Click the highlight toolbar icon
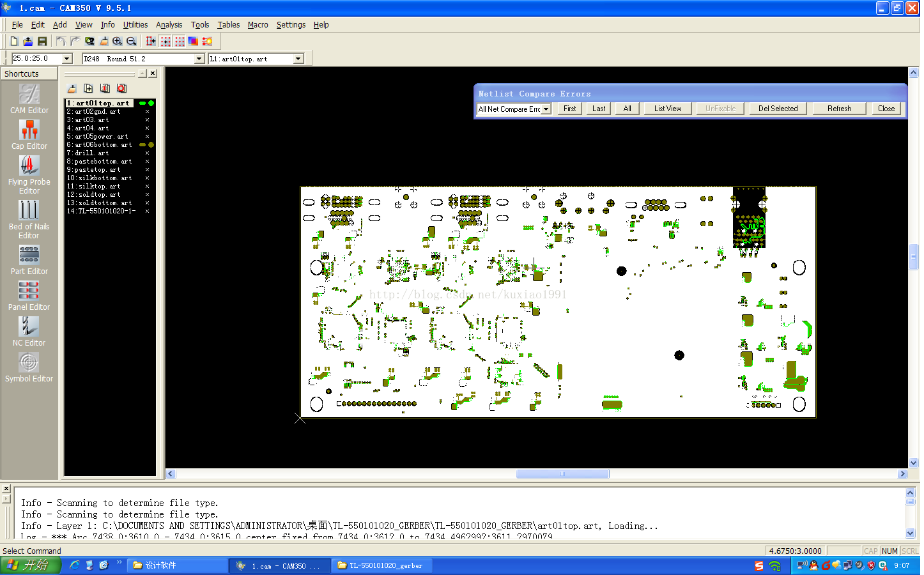924x575 pixels. click(207, 41)
